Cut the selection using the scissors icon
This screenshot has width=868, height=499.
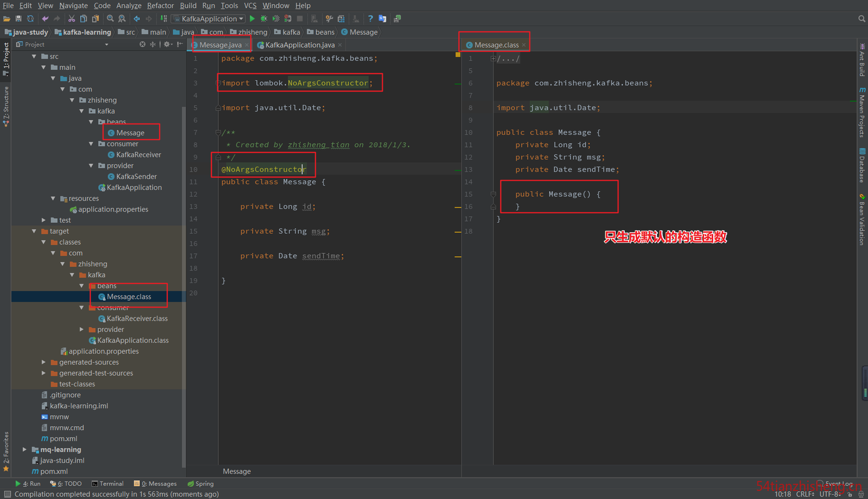[71, 19]
